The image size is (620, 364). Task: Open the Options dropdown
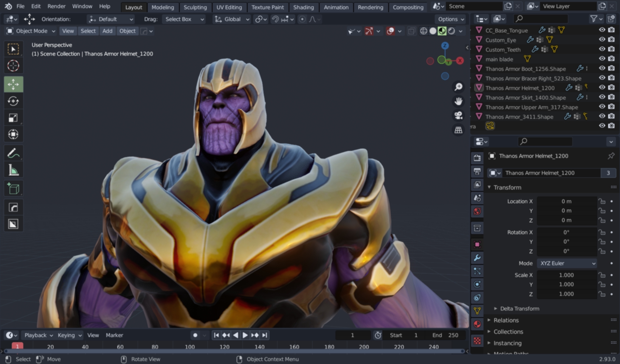pyautogui.click(x=451, y=19)
